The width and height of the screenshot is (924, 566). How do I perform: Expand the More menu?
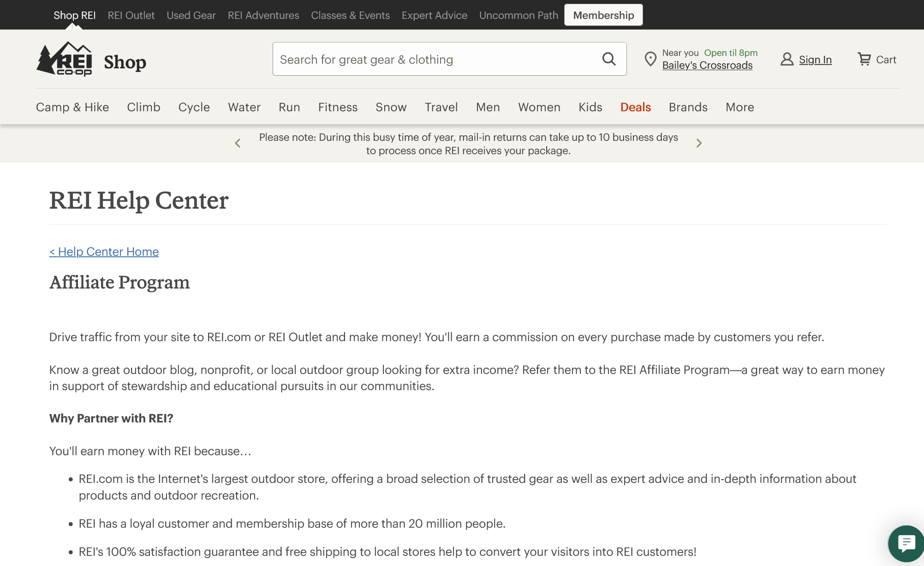(740, 107)
